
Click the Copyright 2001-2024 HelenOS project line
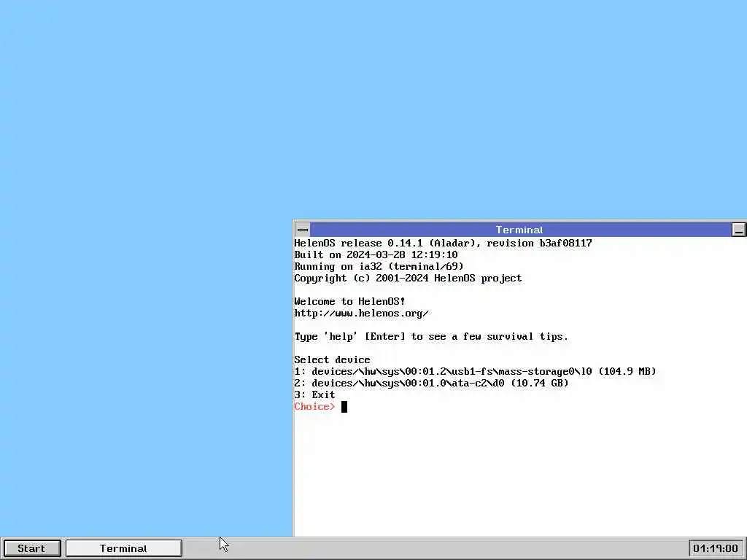click(x=408, y=278)
